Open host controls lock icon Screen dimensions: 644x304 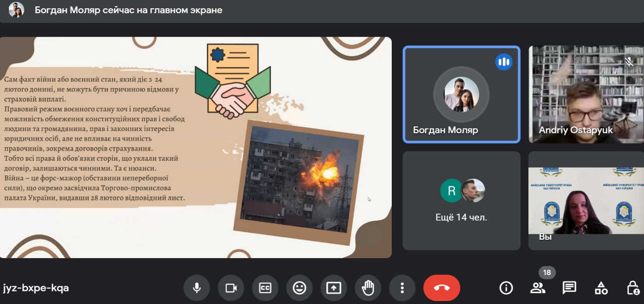pyautogui.click(x=633, y=288)
